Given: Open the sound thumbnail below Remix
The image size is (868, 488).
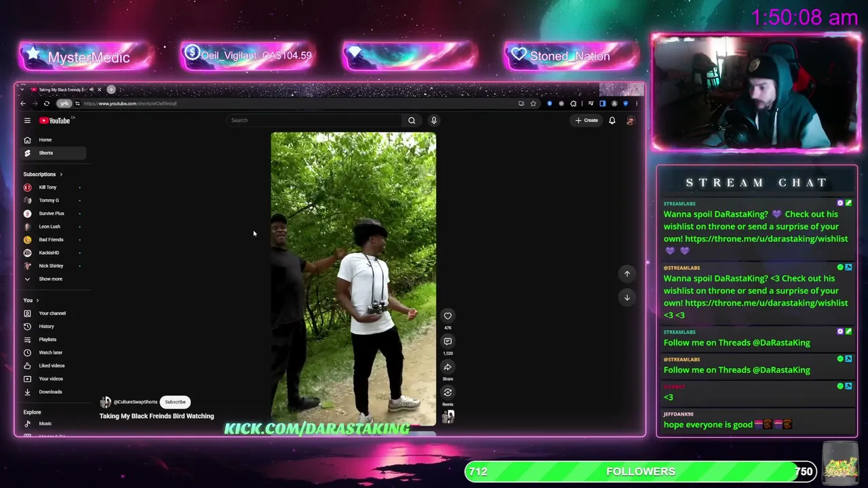Looking at the screenshot, I should click(x=448, y=417).
